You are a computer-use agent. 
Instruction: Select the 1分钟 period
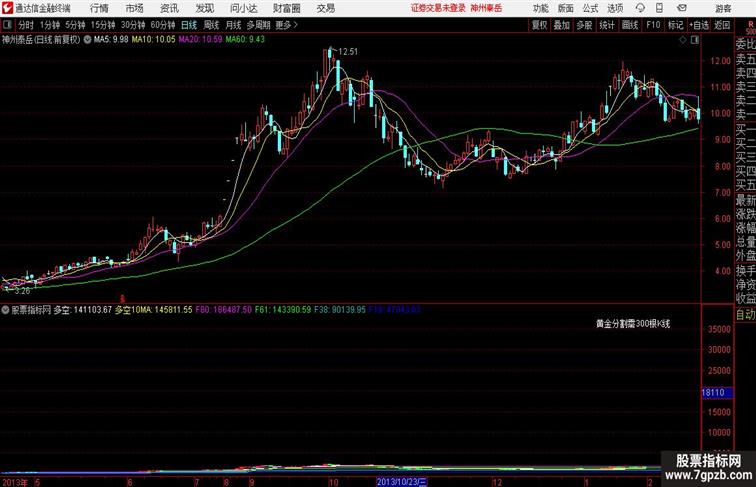(x=50, y=25)
